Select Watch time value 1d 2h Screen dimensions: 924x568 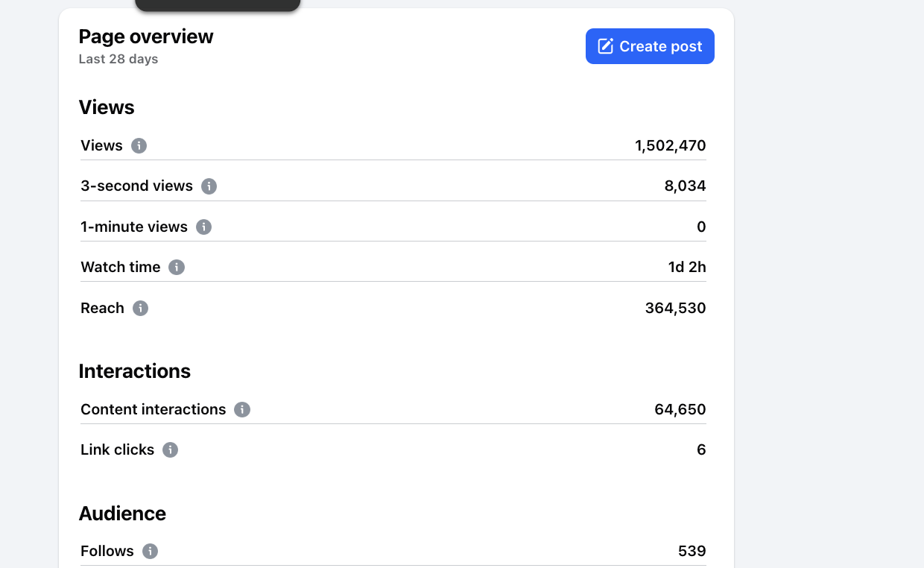pyautogui.click(x=687, y=267)
